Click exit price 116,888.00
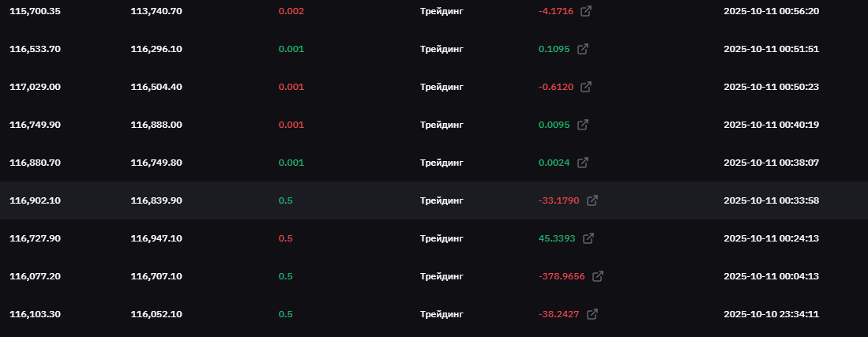 (x=156, y=125)
